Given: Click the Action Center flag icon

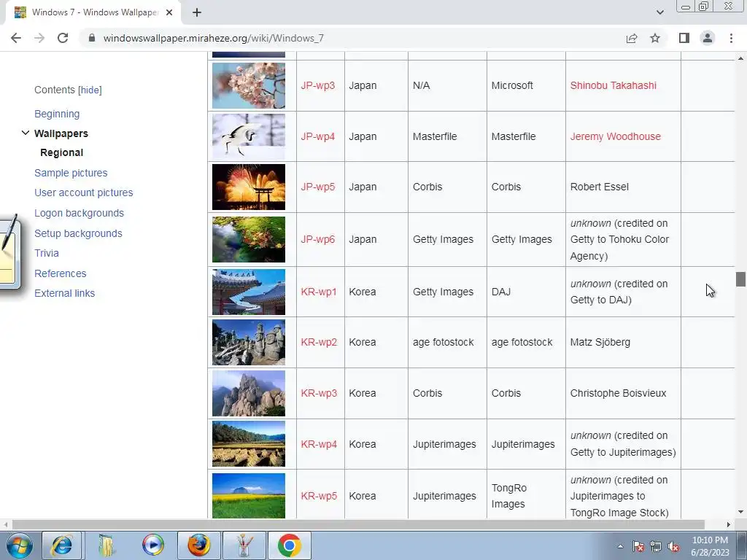Looking at the screenshot, I should pyautogui.click(x=638, y=546).
